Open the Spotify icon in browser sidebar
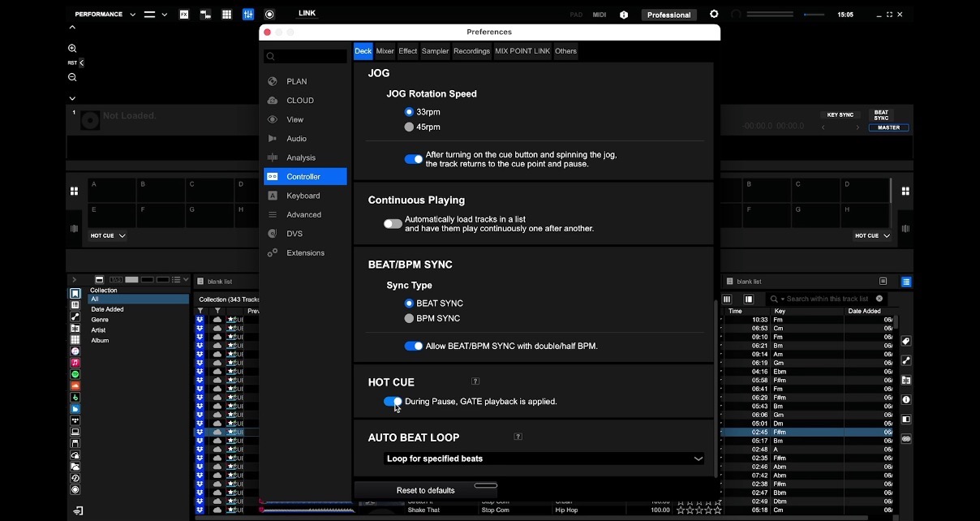 tap(75, 375)
